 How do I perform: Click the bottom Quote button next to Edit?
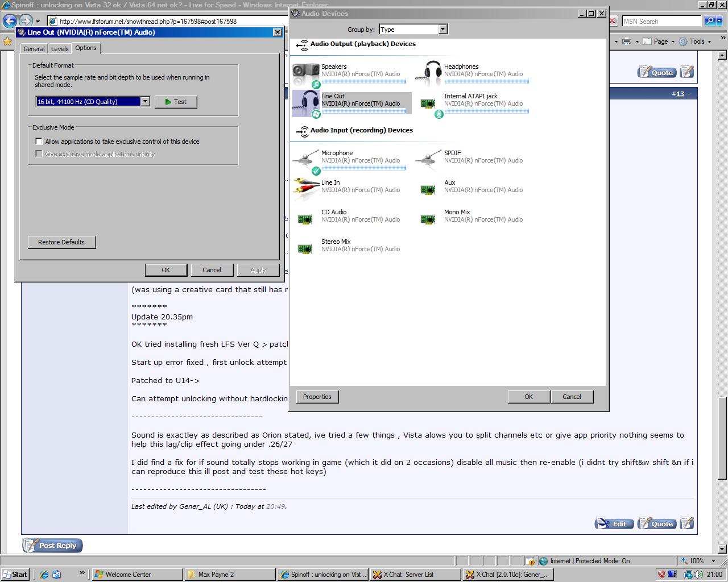point(657,523)
